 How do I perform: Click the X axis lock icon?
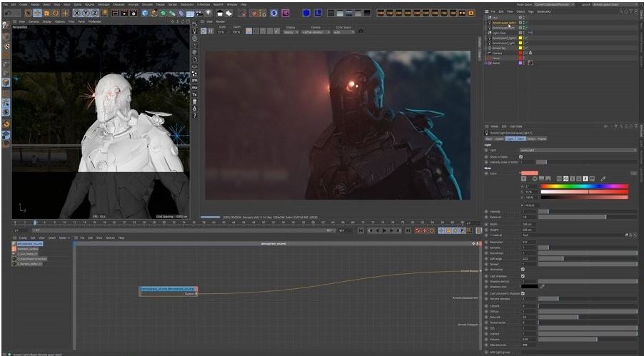click(77, 13)
